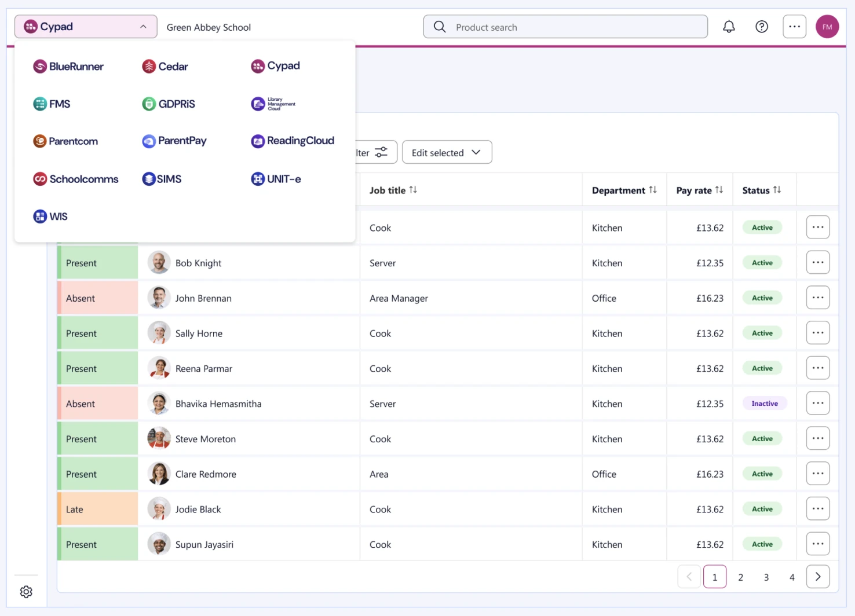Screen dimensions: 855x616
Task: Click the name Bhavika Hemasmitha
Action: 218,404
